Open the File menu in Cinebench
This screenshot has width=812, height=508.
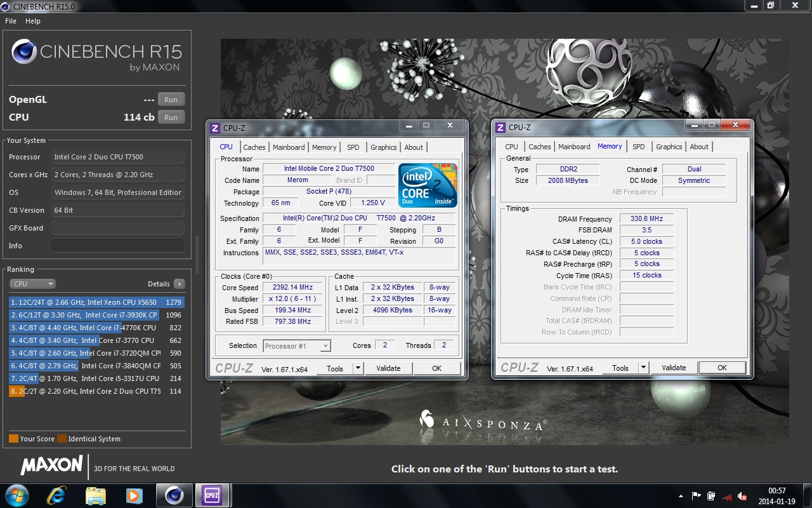10,21
